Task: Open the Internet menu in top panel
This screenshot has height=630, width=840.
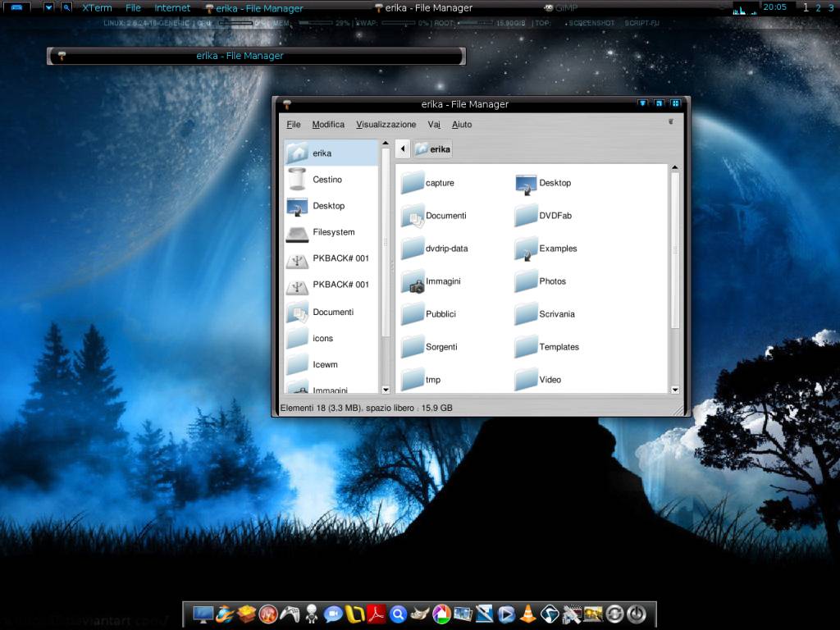Action: (x=172, y=8)
